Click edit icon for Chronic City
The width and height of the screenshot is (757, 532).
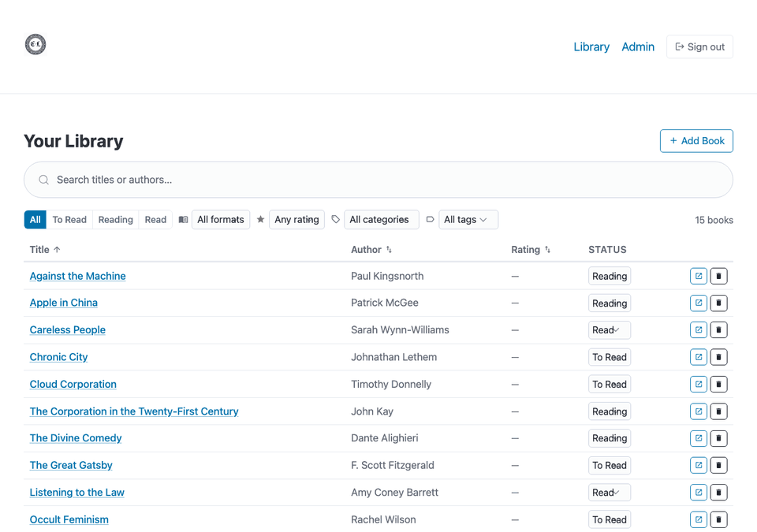click(x=698, y=357)
